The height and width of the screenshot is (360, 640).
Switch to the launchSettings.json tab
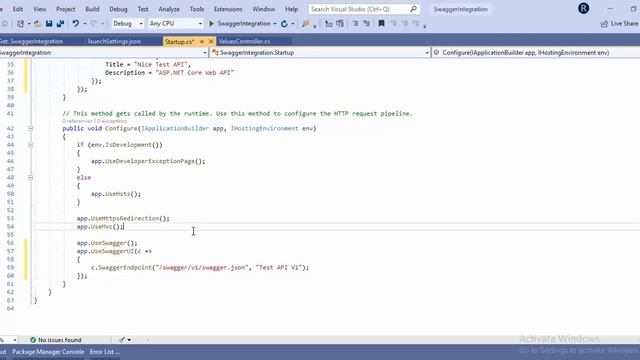114,42
